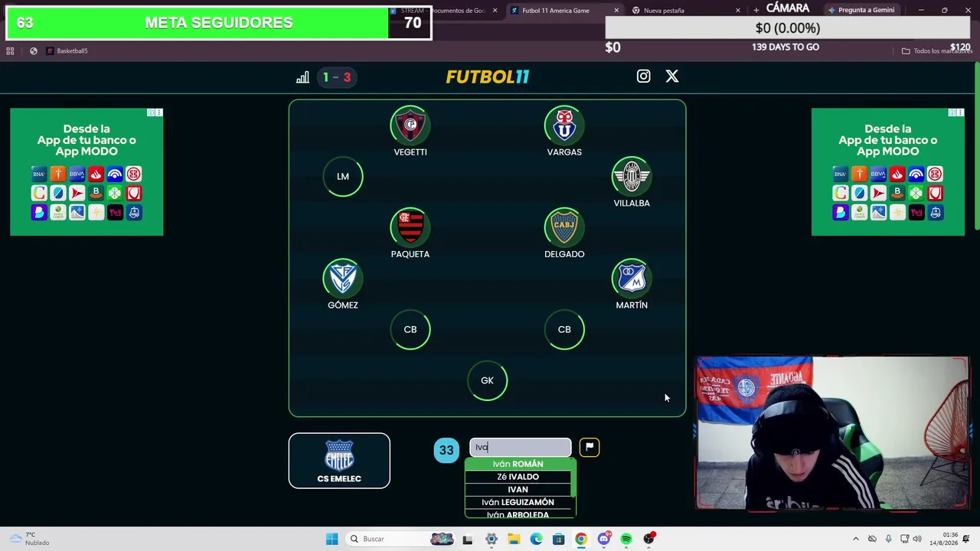Close the Documentos de Google tab
980x551 pixels.
(495, 11)
